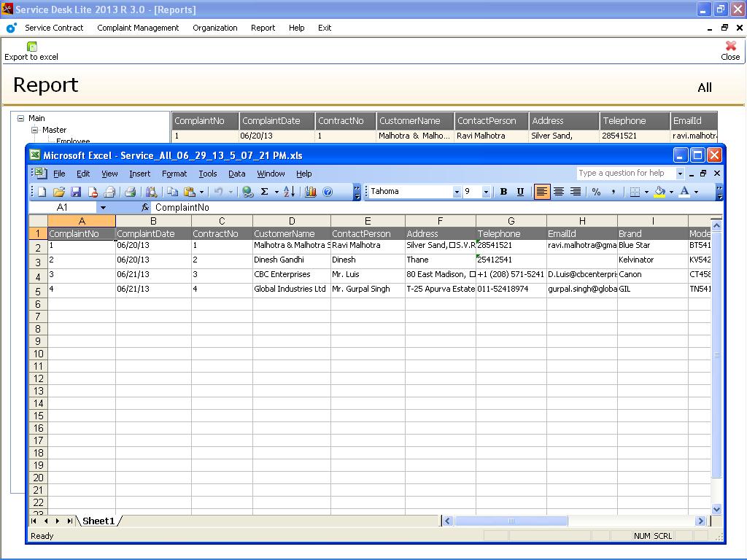Select column D header in Excel
The height and width of the screenshot is (560, 747).
[x=292, y=221]
